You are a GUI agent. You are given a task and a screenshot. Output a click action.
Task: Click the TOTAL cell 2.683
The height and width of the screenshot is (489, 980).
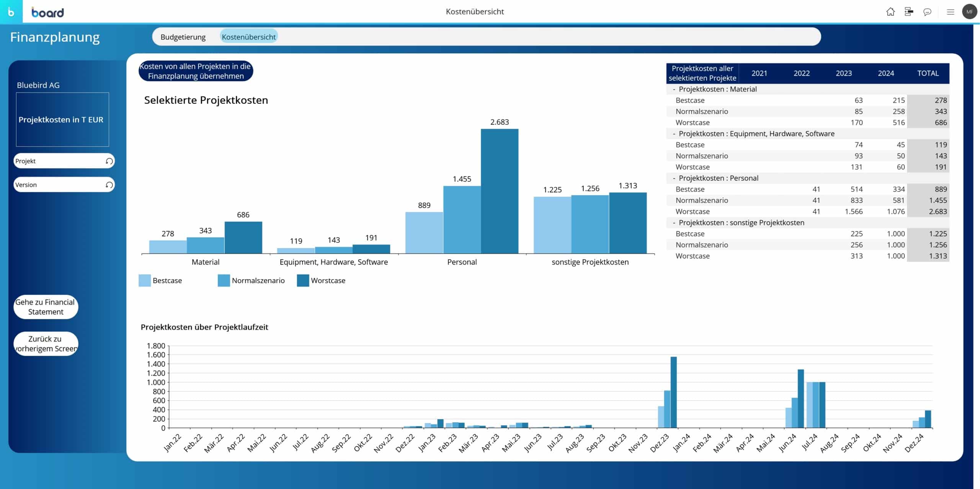click(x=928, y=211)
